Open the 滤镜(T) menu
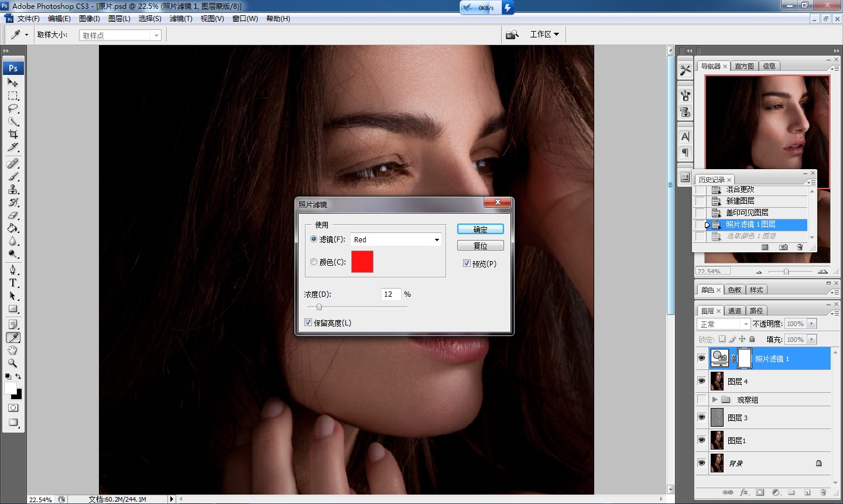Screen dimensions: 843x504 [x=181, y=19]
